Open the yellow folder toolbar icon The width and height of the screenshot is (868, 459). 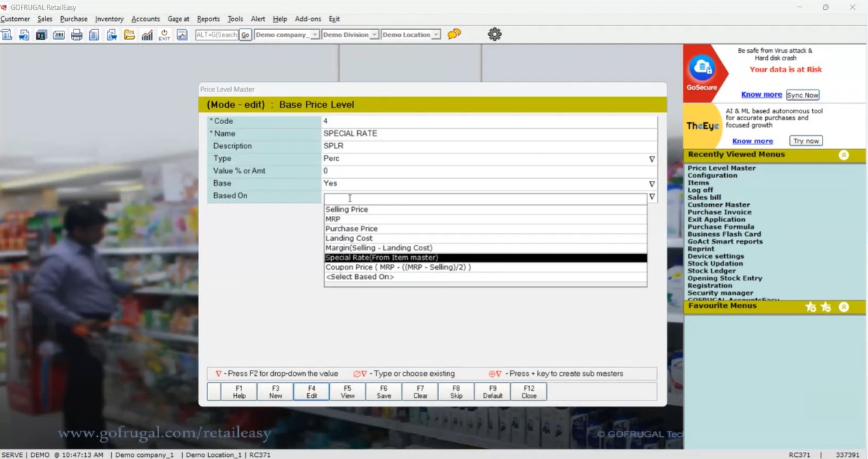click(129, 35)
